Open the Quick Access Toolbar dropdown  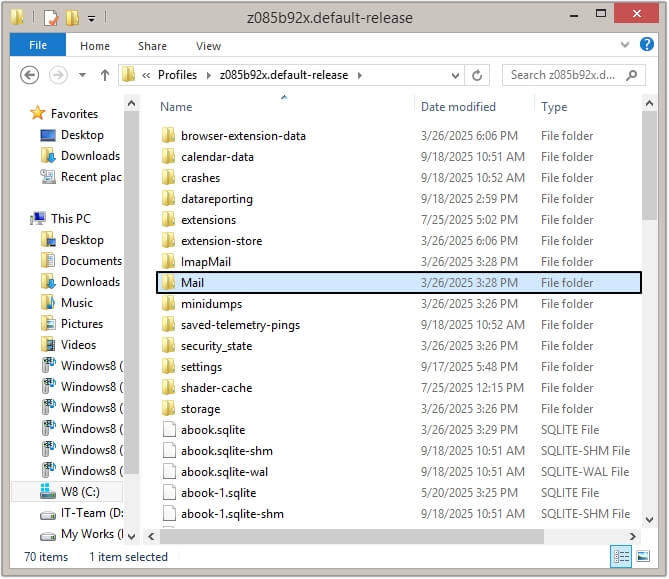coord(92,18)
